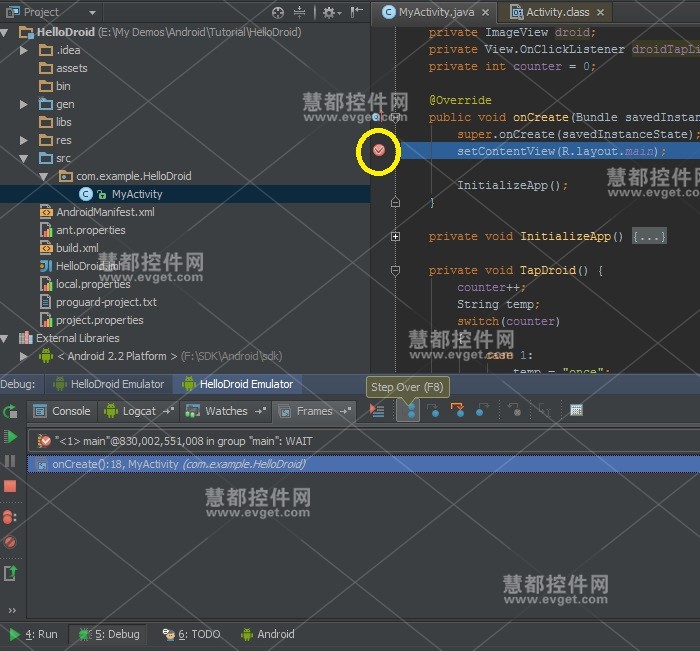Expand the folded InitializeApp method
The image size is (700, 651).
[x=396, y=236]
